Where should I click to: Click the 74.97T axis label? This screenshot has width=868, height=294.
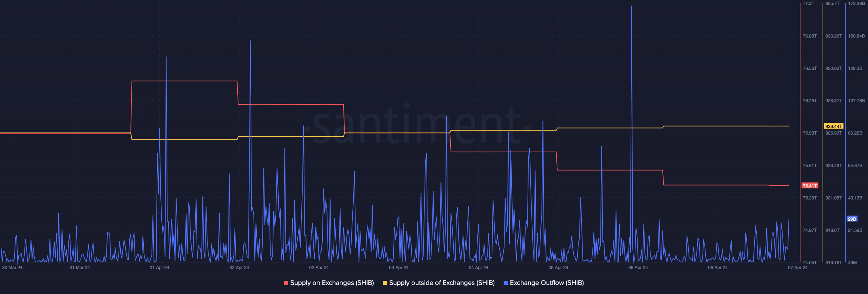coord(810,230)
